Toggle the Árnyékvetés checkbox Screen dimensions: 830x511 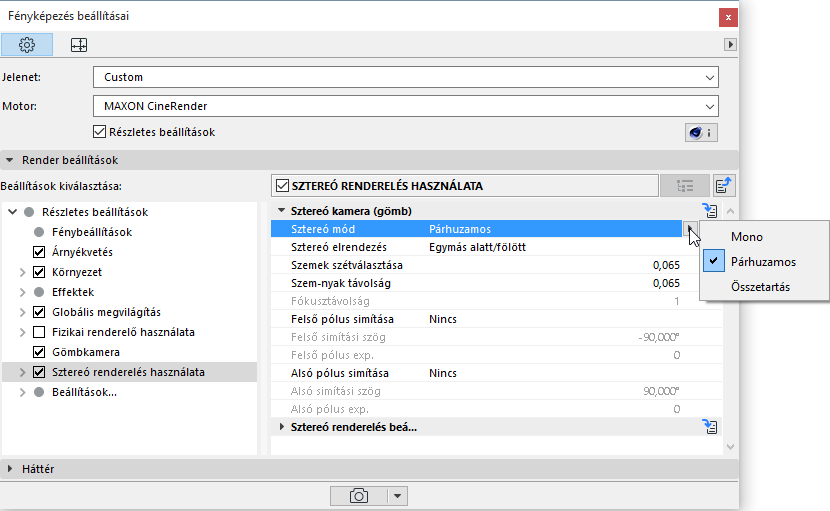[39, 252]
